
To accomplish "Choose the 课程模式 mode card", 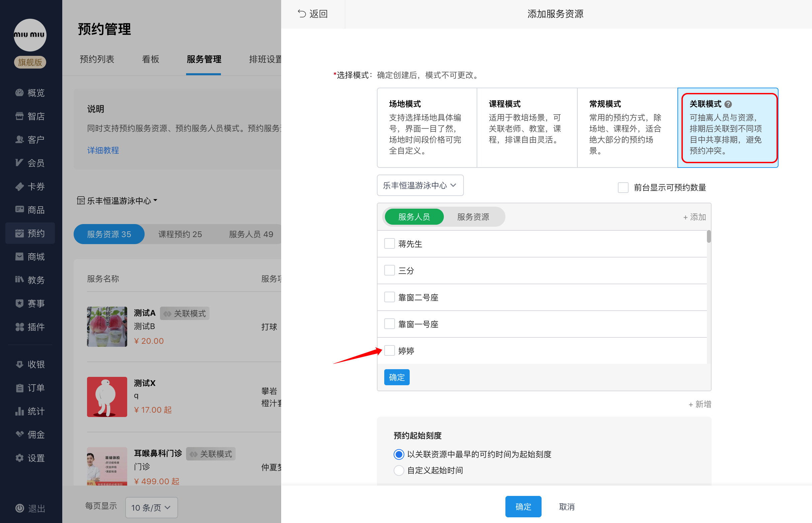I will (x=527, y=127).
